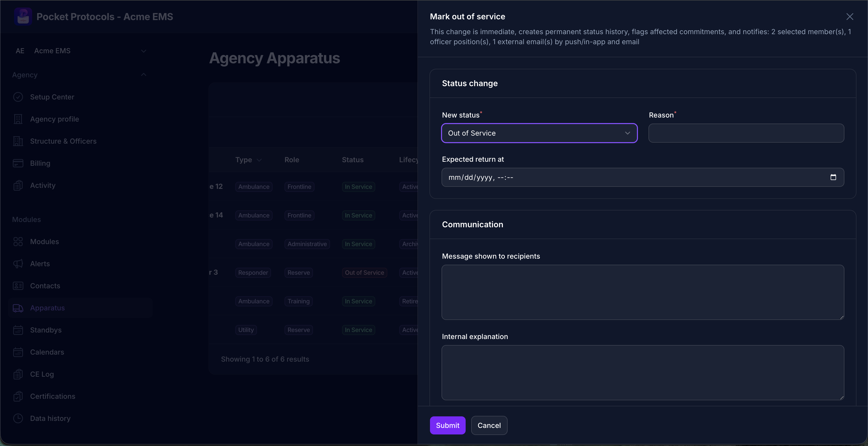Screen dimensions: 868x446
Task: Click the Standbys calendar icon
Action: click(18, 330)
